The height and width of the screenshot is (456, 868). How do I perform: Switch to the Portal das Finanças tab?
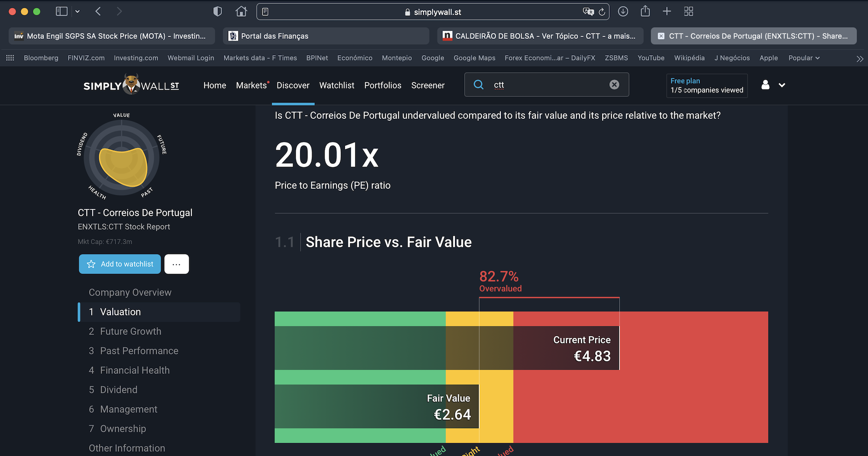tap(325, 36)
